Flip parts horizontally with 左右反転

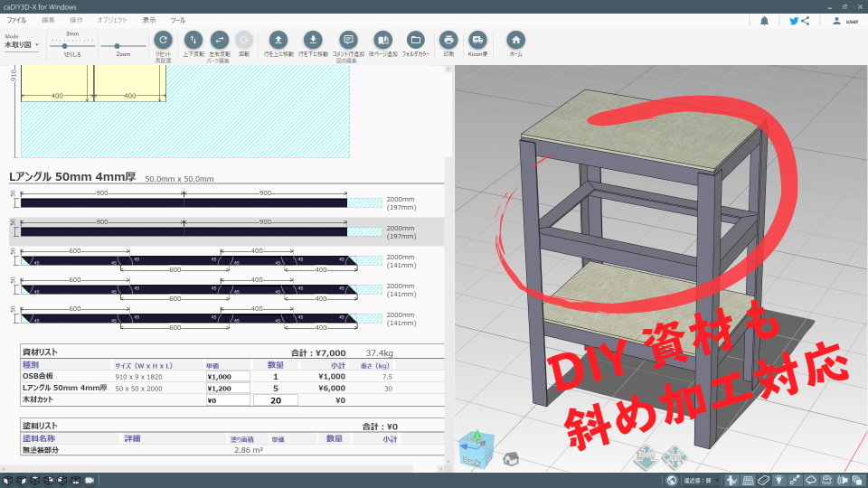219,40
